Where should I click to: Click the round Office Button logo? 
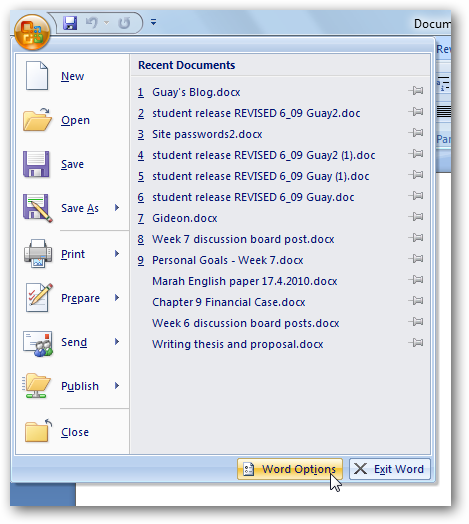(32, 32)
